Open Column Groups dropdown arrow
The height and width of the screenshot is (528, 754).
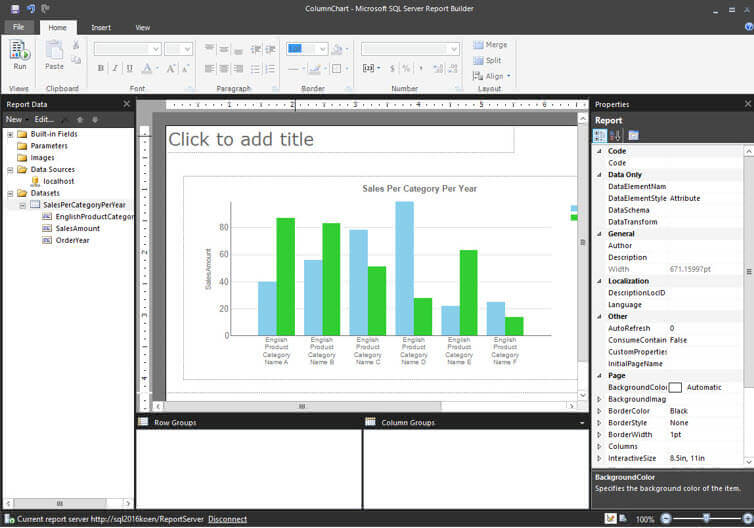click(582, 423)
